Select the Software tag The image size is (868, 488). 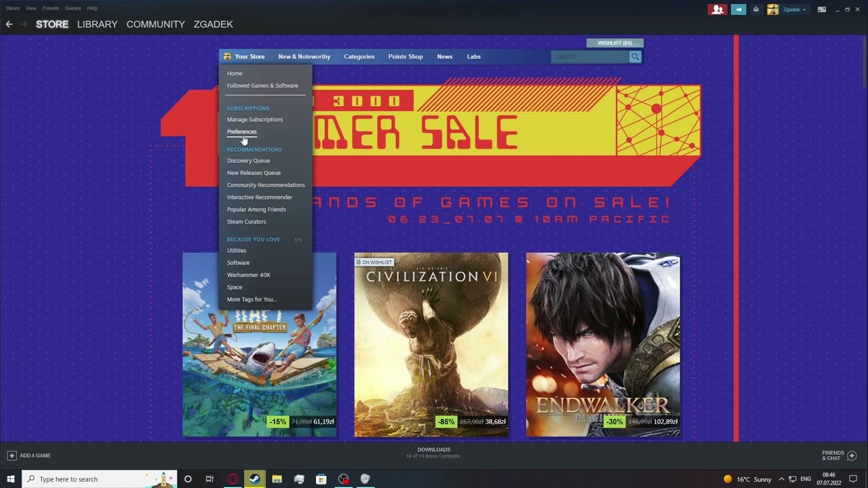(238, 263)
